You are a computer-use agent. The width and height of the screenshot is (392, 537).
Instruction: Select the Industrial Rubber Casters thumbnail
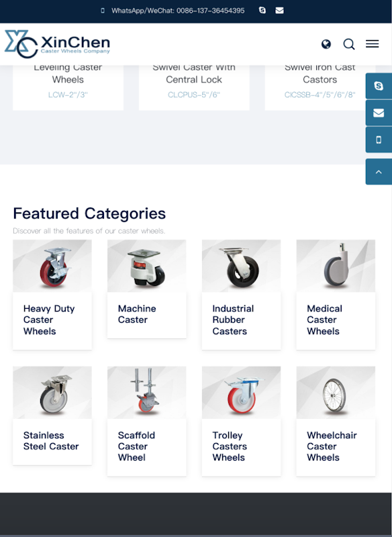click(x=242, y=266)
